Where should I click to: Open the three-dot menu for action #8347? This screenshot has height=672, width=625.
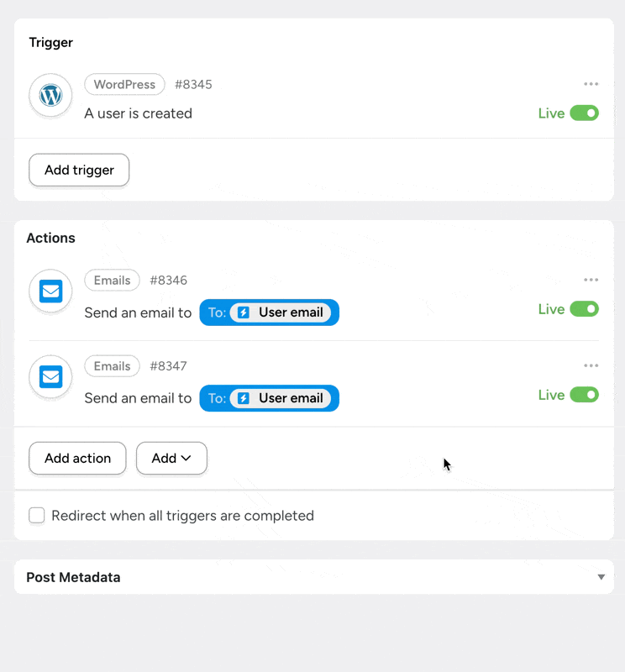591,365
